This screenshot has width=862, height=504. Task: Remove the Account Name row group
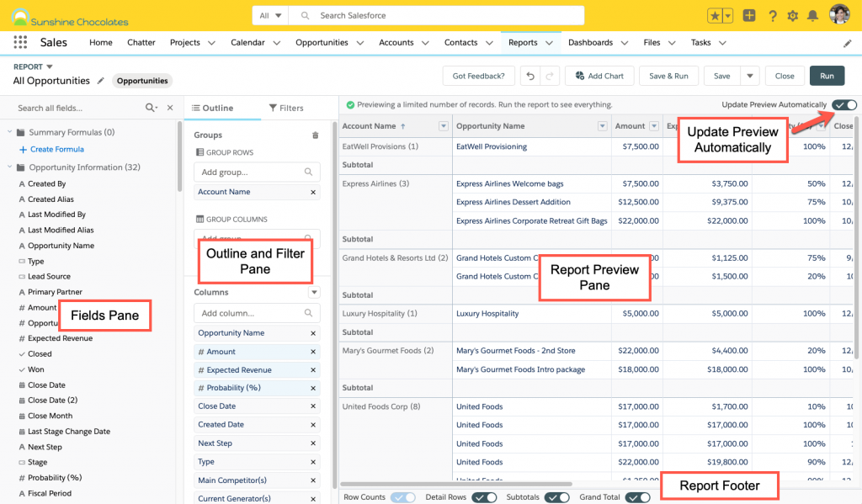313,193
